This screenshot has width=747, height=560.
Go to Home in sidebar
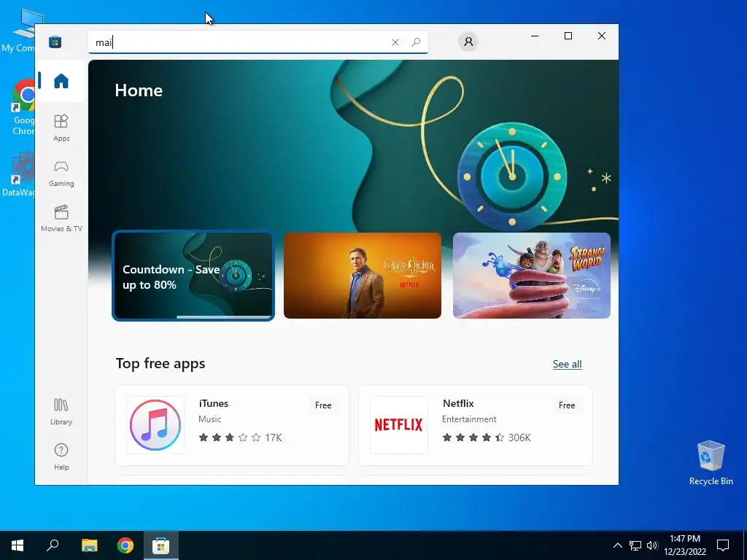pos(61,81)
